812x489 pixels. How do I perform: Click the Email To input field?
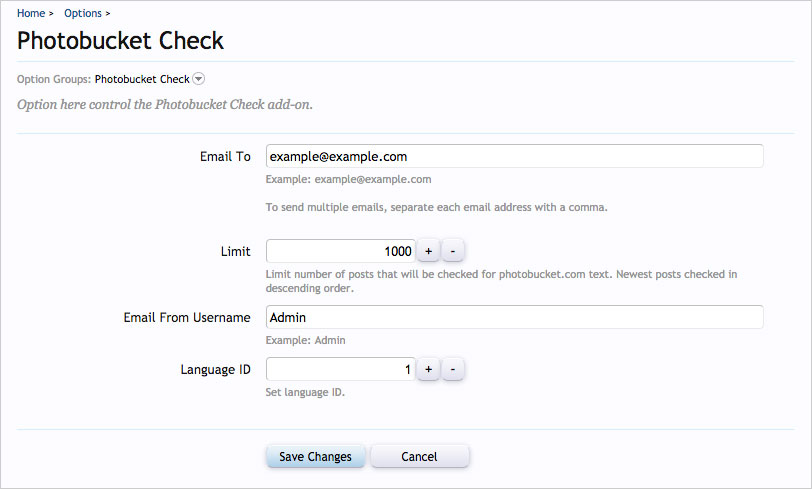[x=514, y=156]
